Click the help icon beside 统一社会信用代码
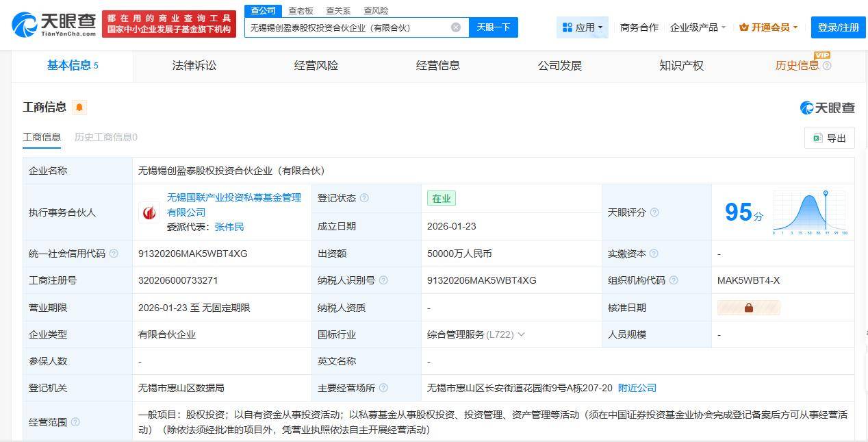Screen dimensions: 868x442 [x=114, y=254]
